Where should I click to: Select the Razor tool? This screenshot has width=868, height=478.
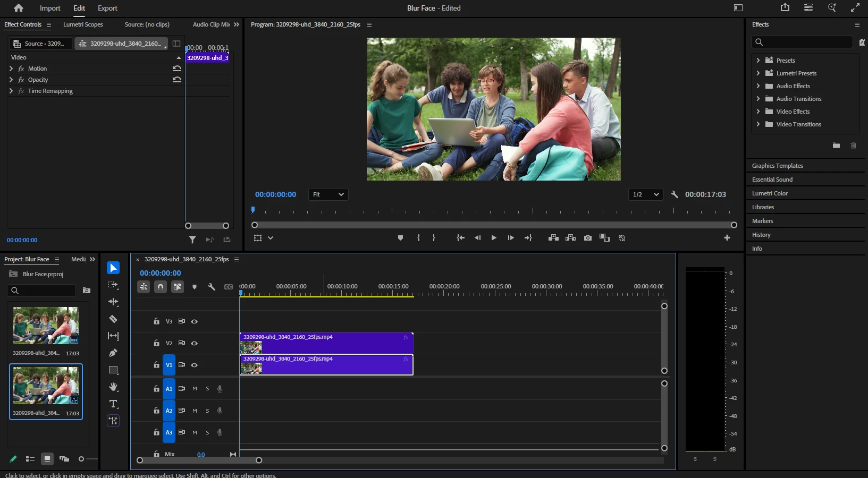[113, 319]
